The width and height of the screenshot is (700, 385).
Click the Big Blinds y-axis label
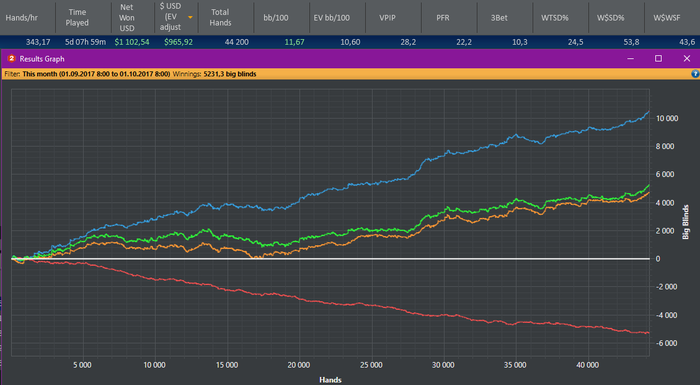tap(686, 222)
